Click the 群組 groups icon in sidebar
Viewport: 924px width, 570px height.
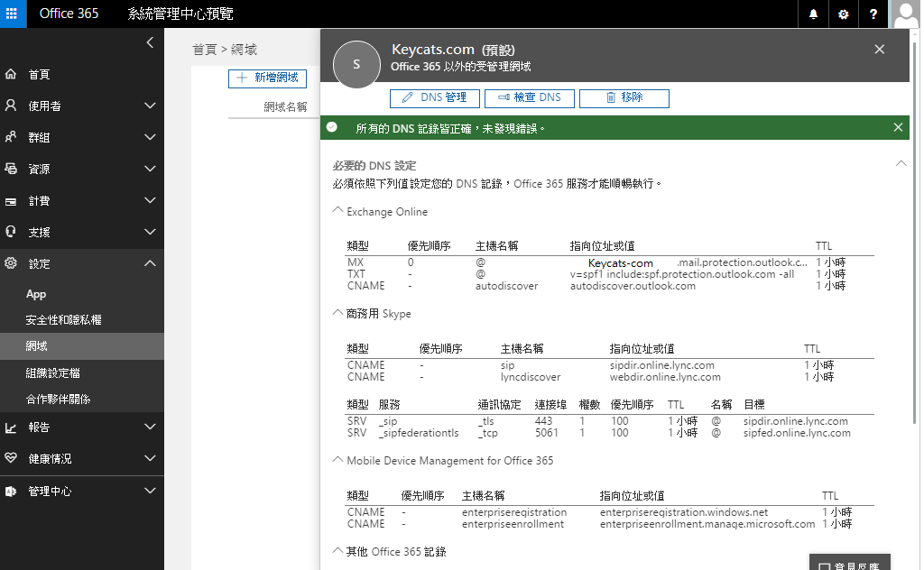[x=11, y=137]
